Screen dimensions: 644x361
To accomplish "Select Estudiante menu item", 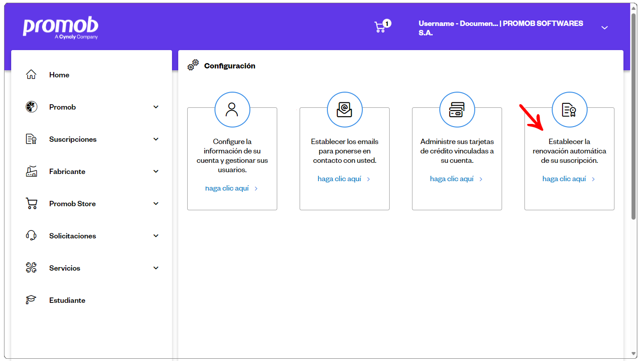I will click(67, 300).
